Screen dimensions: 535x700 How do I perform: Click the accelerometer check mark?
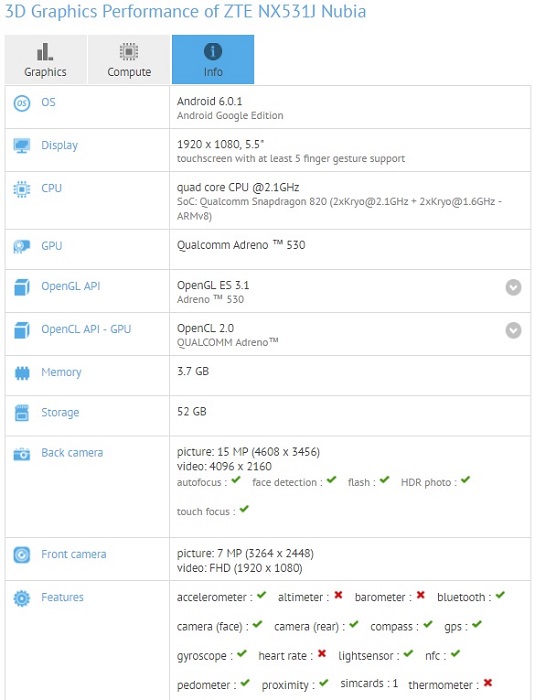(x=261, y=595)
